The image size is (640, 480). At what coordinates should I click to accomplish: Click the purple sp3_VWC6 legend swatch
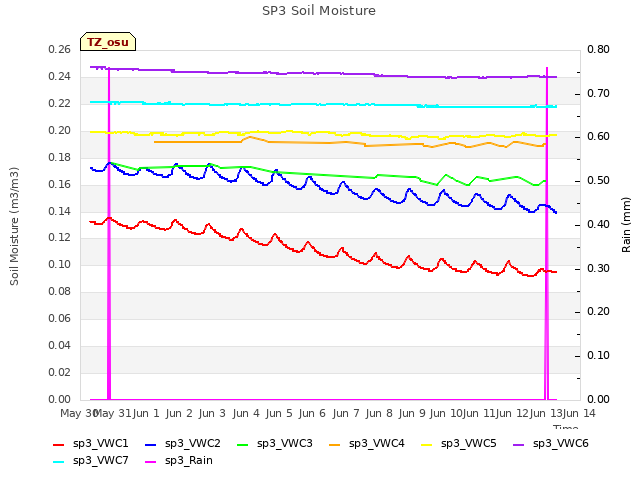click(518, 444)
